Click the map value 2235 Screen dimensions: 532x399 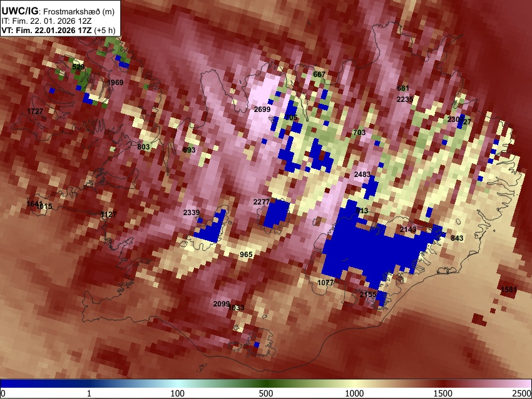click(405, 99)
